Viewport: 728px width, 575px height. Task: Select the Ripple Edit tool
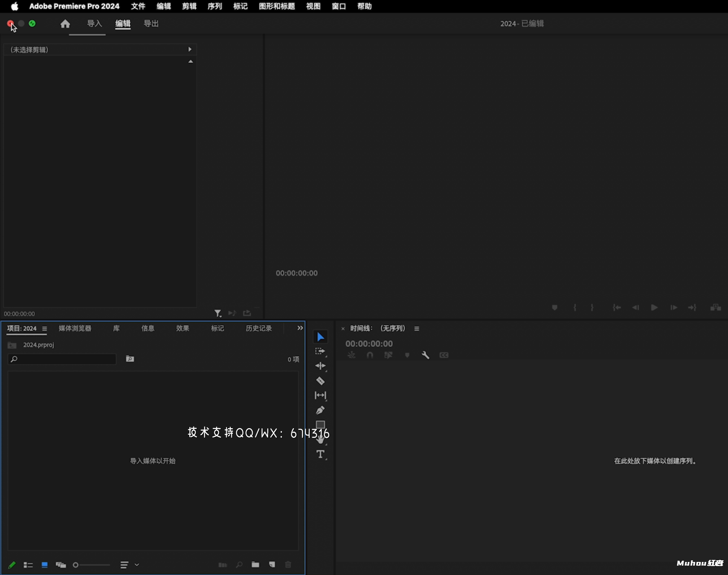point(320,366)
